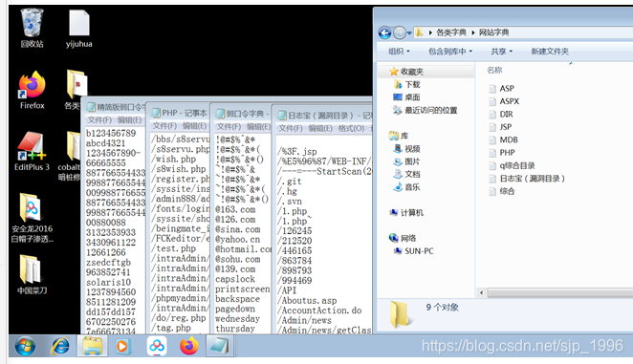633x364 pixels.
Task: Click the 新建文件夹 button
Action: point(550,52)
